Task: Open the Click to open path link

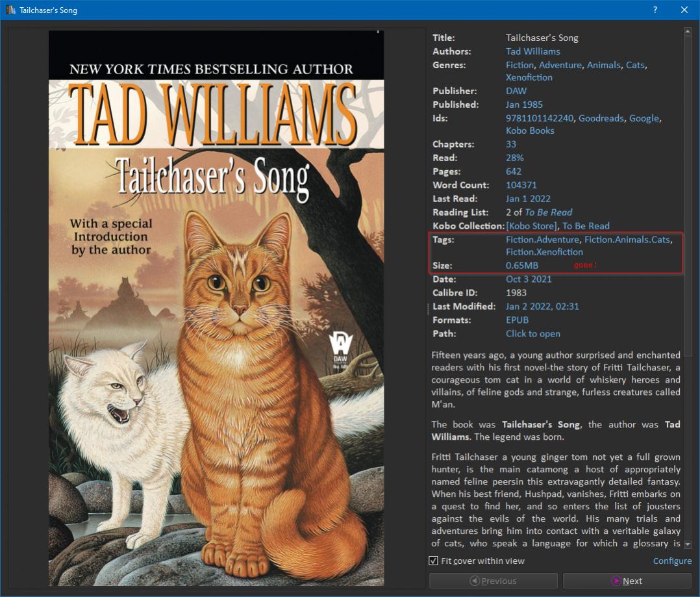Action: click(x=532, y=333)
